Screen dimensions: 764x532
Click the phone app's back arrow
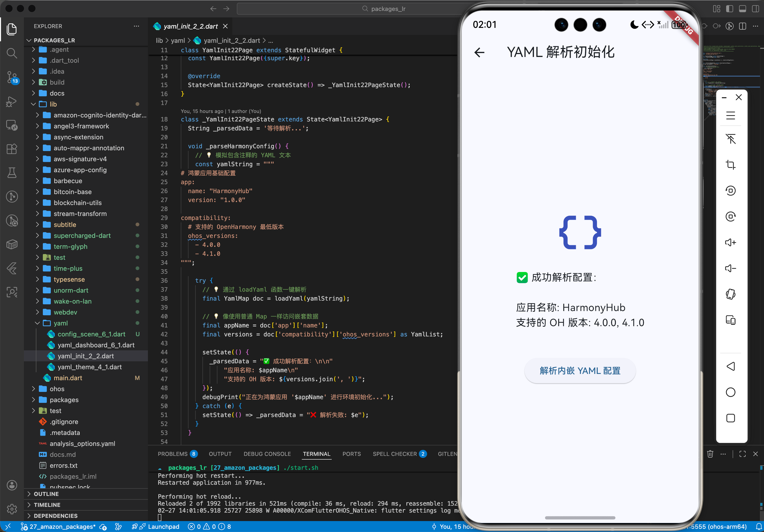[479, 53]
